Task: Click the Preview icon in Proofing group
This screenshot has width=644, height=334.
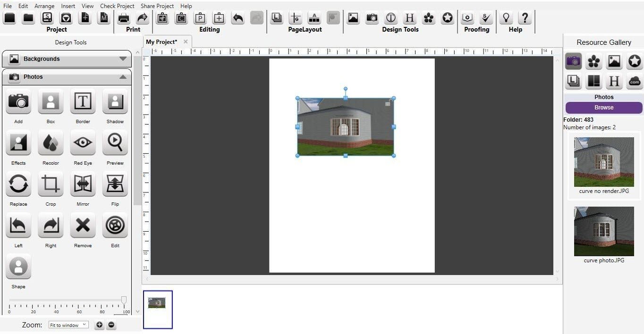Action: tap(467, 18)
